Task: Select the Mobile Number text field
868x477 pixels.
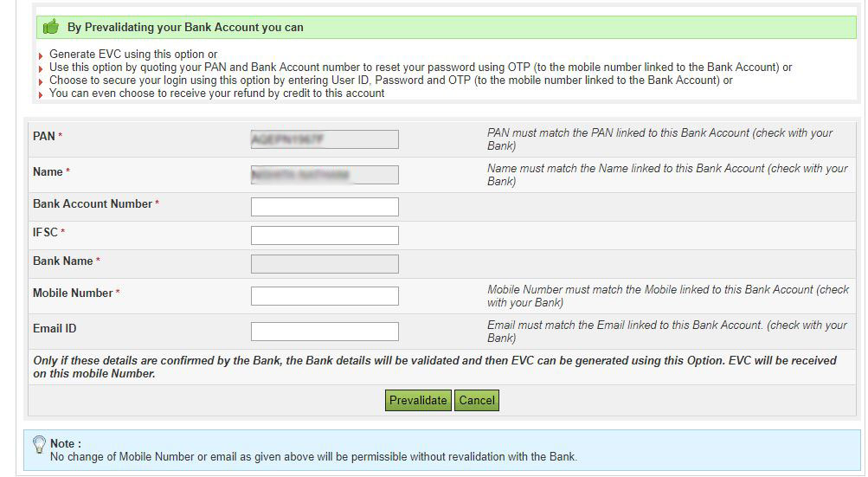Action: (x=325, y=296)
